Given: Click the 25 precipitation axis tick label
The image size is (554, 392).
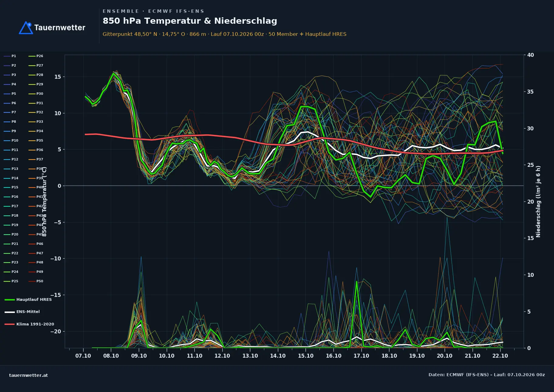Looking at the screenshot, I should click(531, 165).
